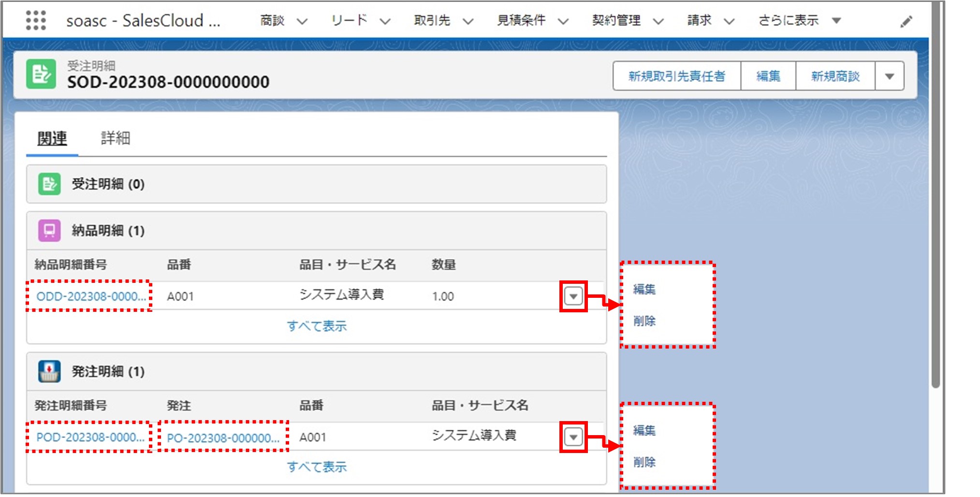Viewport: 980px width, 497px height.
Task: Click the green 受注明細 record header icon
Action: coord(41,74)
